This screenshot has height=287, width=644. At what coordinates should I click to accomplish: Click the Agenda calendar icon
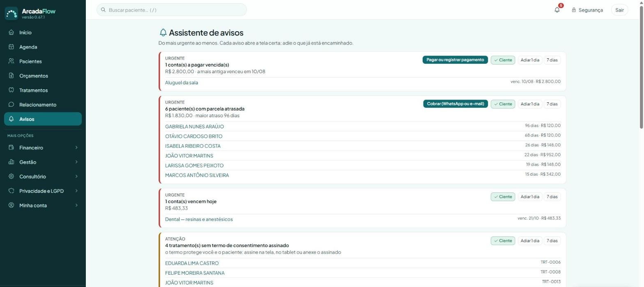(11, 47)
